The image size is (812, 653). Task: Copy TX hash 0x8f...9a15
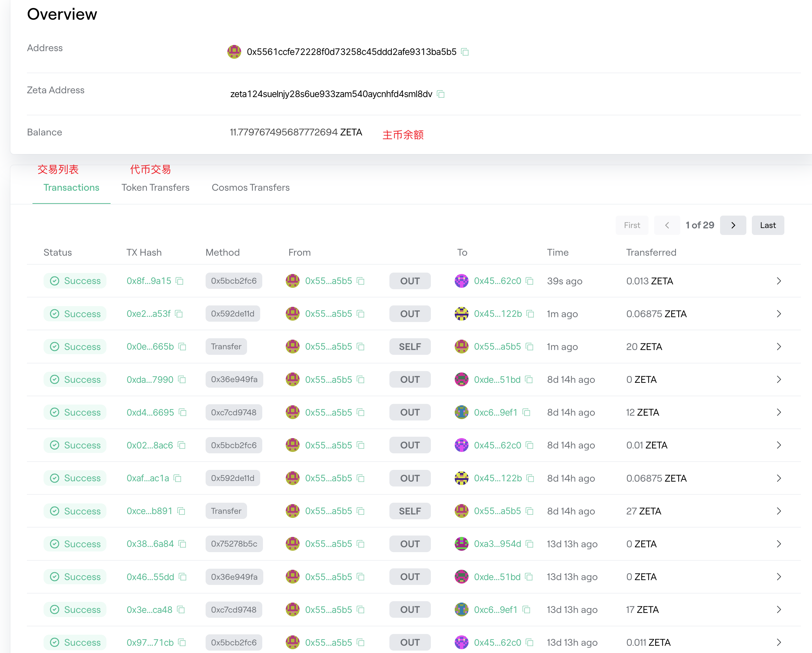pyautogui.click(x=180, y=281)
